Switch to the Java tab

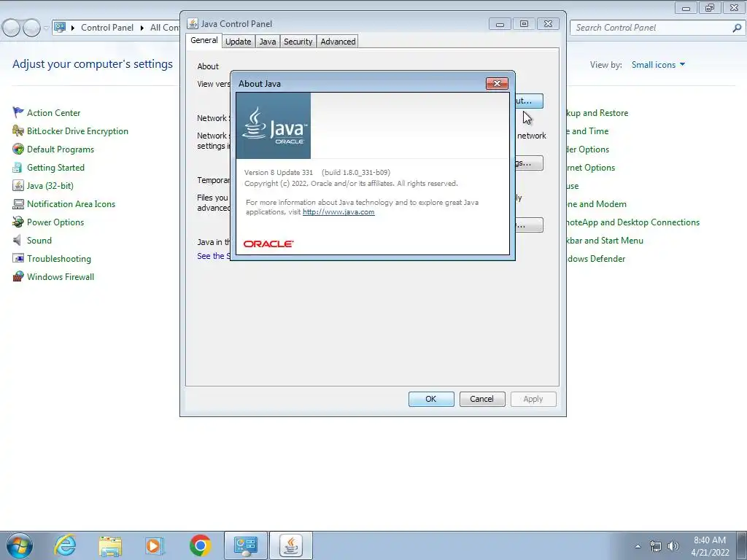[268, 42]
